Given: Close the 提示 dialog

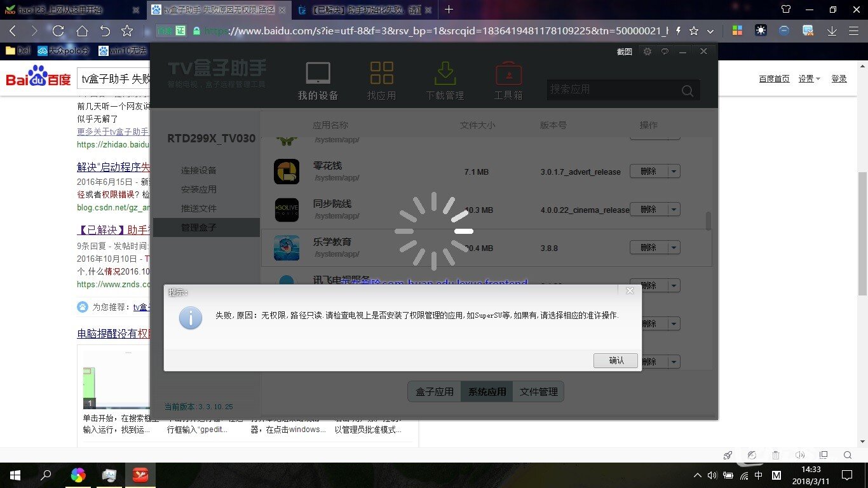Looking at the screenshot, I should (x=630, y=290).
